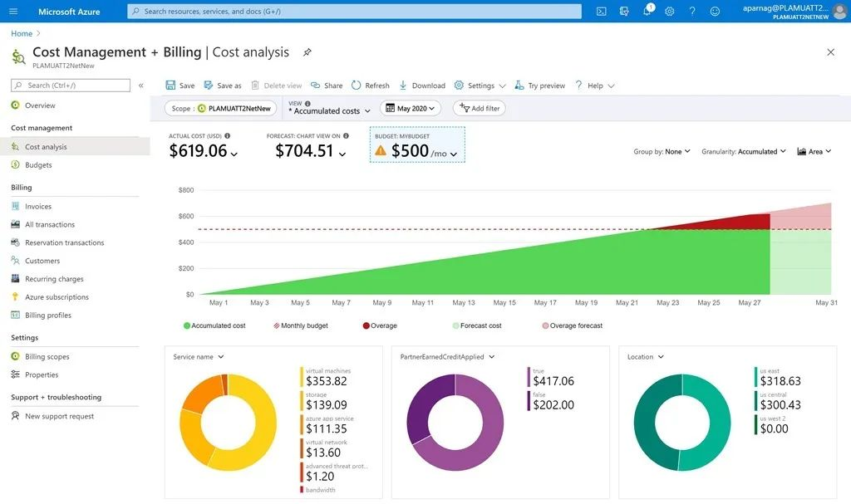The width and height of the screenshot is (851, 504).
Task: Open the Budget $500/mo dropdown
Action: pyautogui.click(x=417, y=144)
